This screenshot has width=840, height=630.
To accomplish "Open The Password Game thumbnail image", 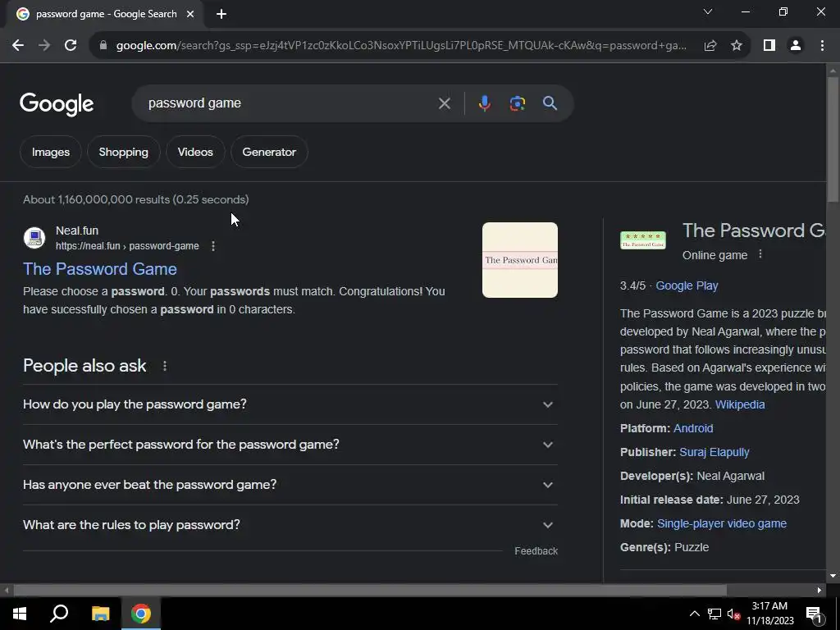I will click(519, 260).
